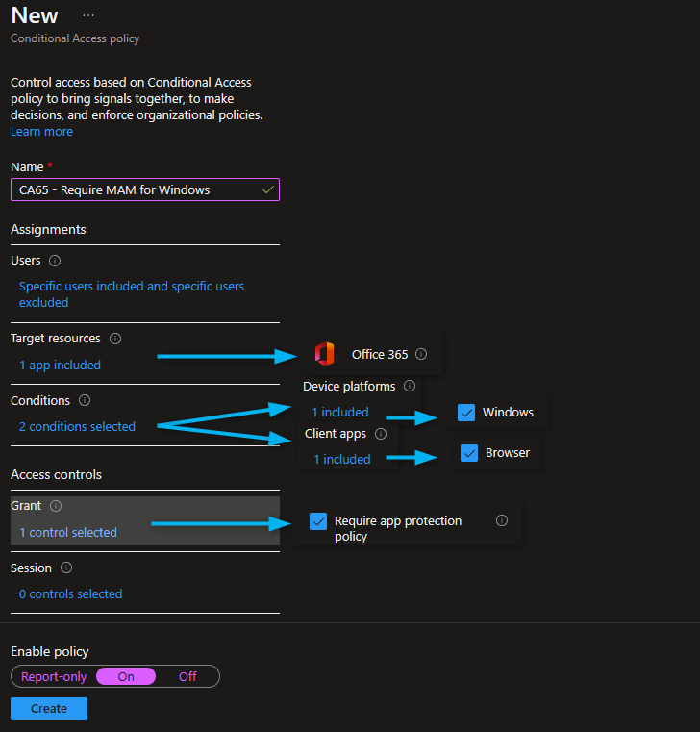Viewport: 700px width, 732px height.
Task: Click the info icon next to Users
Action: (55, 261)
